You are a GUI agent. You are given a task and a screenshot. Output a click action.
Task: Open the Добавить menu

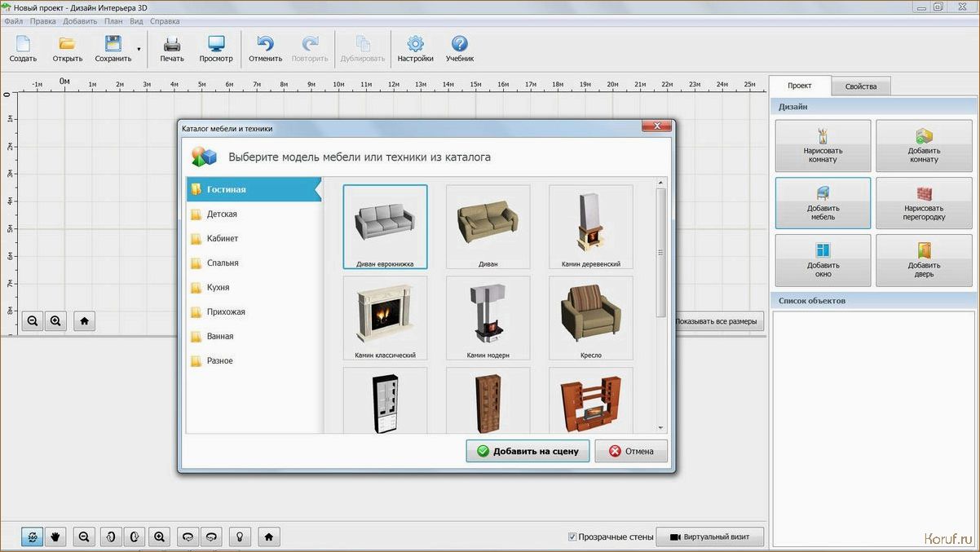[80, 21]
